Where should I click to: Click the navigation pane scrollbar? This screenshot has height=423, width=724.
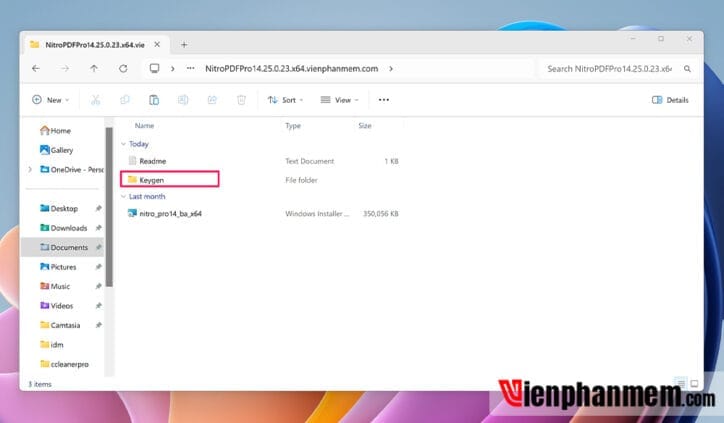point(109,207)
